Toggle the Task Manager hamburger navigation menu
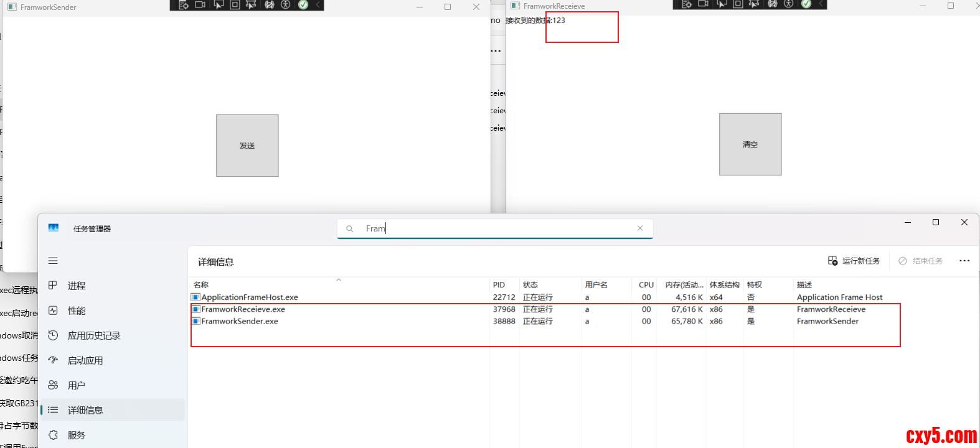Viewport: 980px width, 448px height. click(53, 261)
